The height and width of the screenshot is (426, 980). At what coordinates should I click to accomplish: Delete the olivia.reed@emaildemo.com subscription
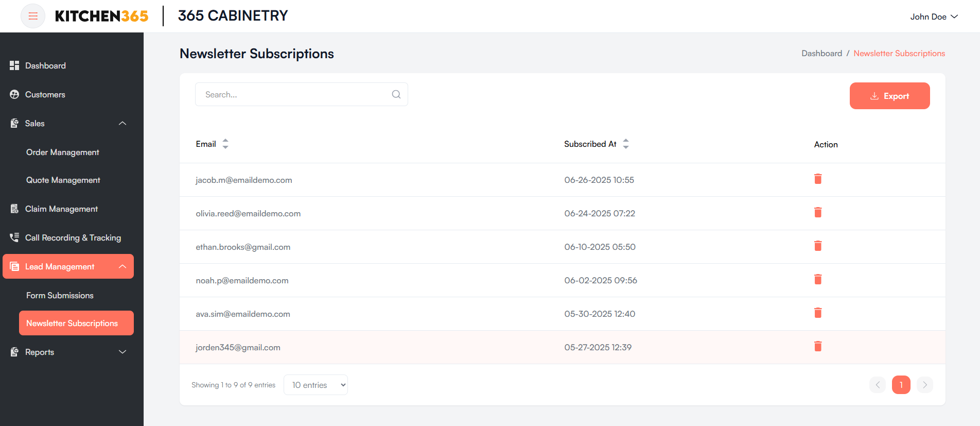(818, 212)
